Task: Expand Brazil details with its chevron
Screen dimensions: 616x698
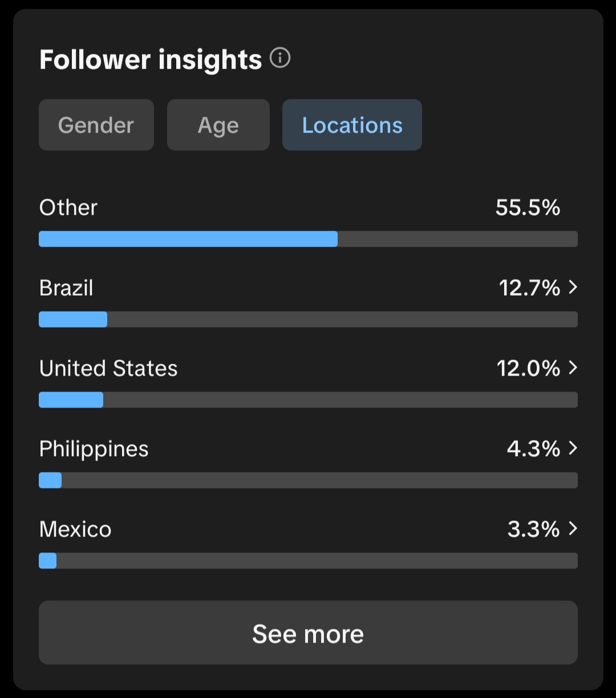Action: pos(573,288)
